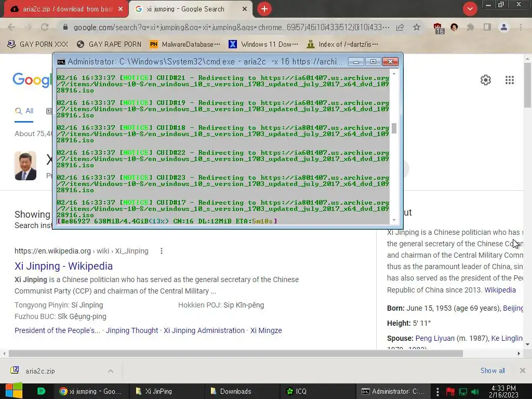Open President of the People's… sublink
Viewport: 532px width, 399px height.
(x=57, y=330)
